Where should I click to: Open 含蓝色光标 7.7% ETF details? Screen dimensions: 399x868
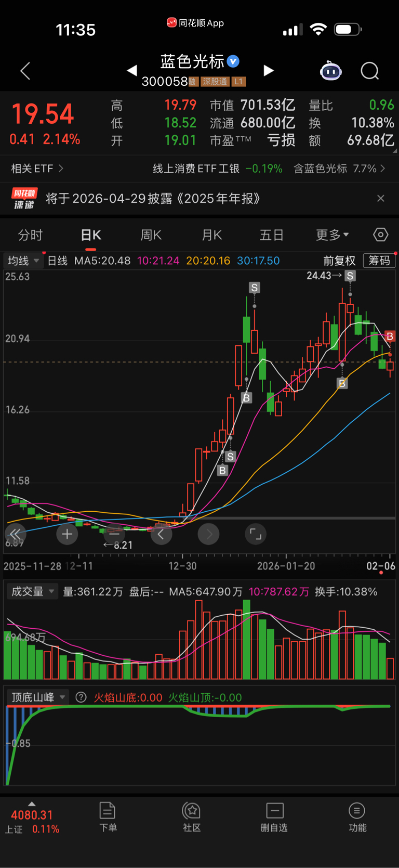[x=340, y=169]
